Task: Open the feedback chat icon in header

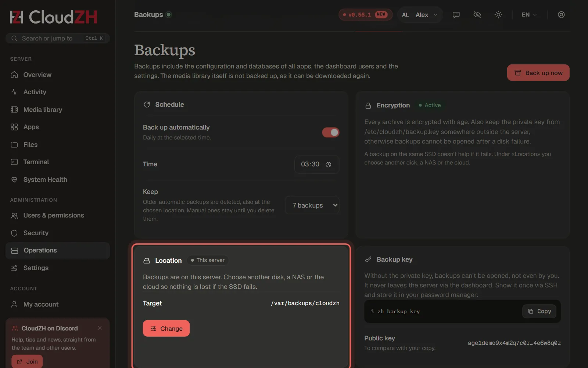Action: pos(456,15)
